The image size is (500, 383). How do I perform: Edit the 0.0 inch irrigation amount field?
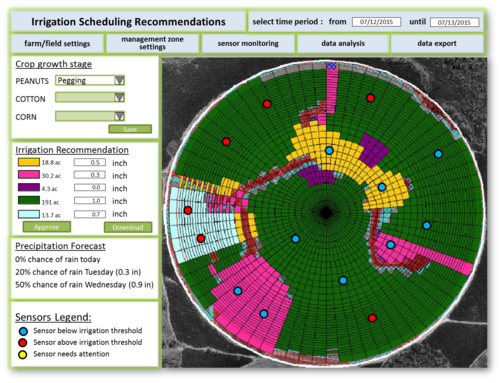coord(90,187)
